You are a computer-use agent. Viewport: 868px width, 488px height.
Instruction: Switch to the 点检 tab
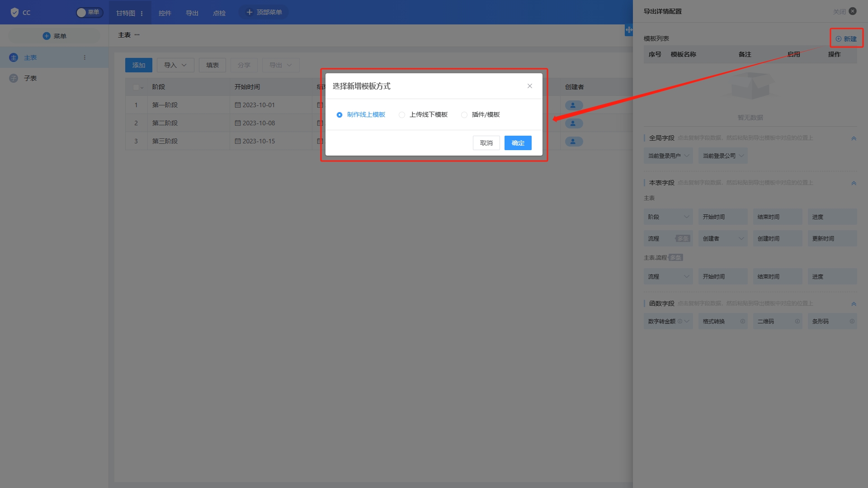[219, 13]
